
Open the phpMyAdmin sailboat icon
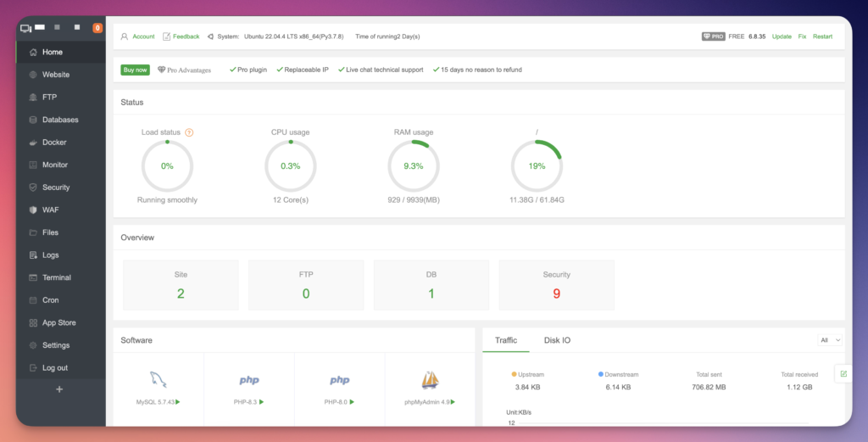[x=430, y=379]
